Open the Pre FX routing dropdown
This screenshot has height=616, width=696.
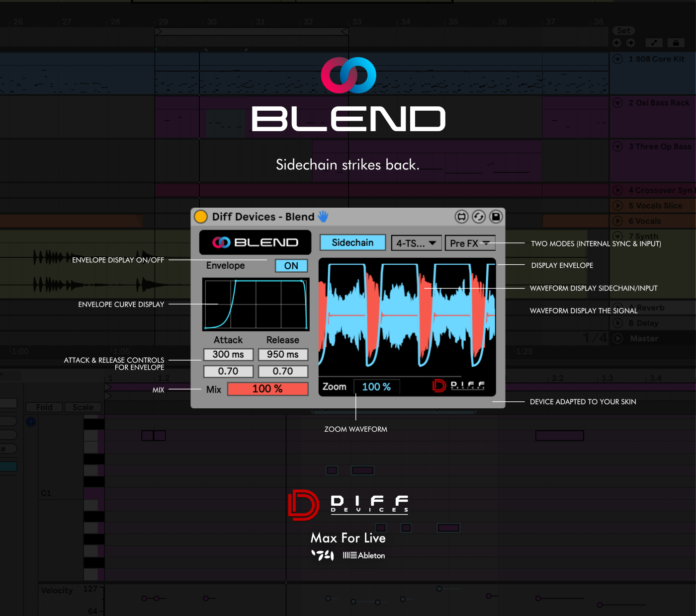[x=470, y=243]
